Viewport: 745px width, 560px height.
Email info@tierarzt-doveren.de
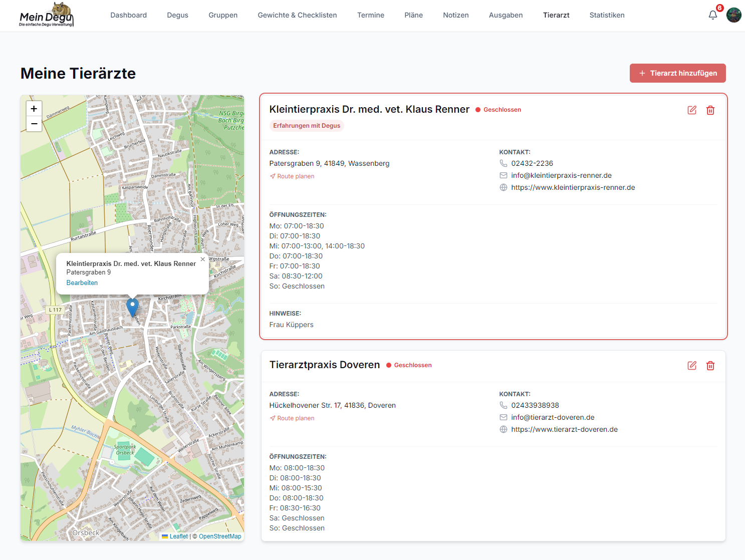(553, 417)
